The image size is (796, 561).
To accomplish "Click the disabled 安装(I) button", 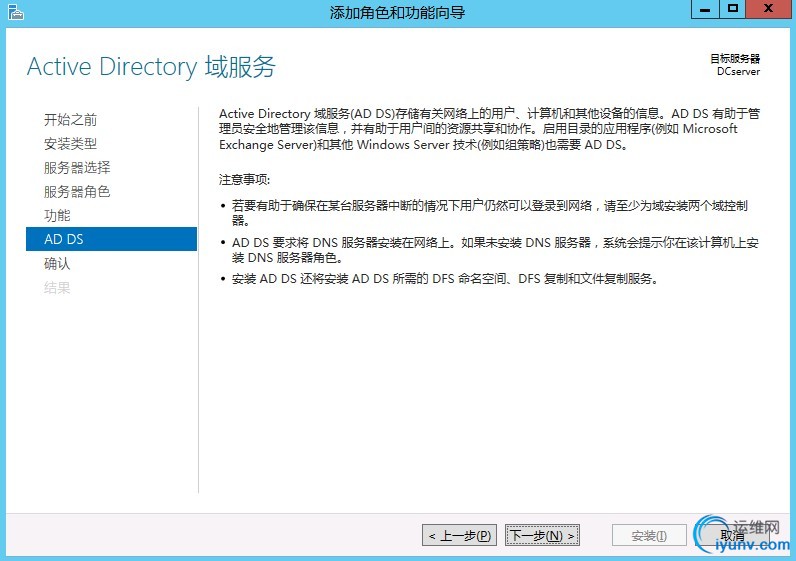I will (649, 536).
